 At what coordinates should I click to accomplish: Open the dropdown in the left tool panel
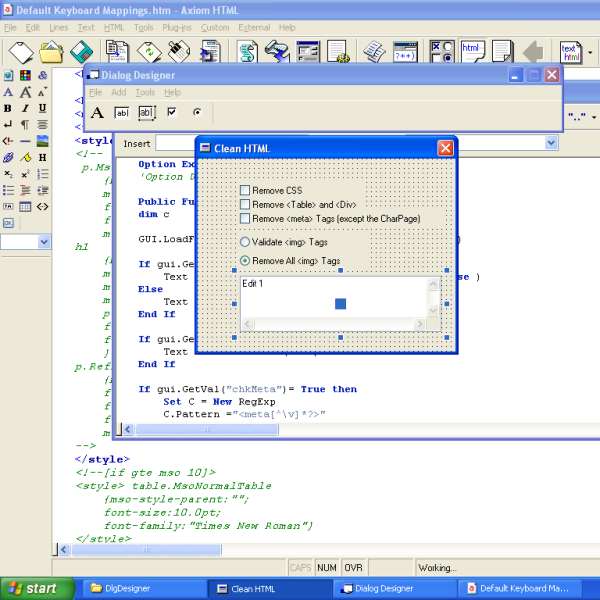tap(43, 242)
